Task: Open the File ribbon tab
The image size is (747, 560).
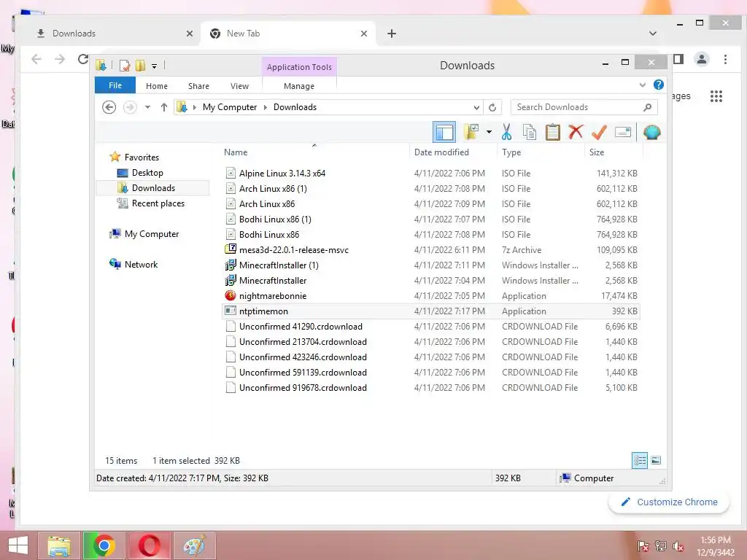Action: (115, 85)
